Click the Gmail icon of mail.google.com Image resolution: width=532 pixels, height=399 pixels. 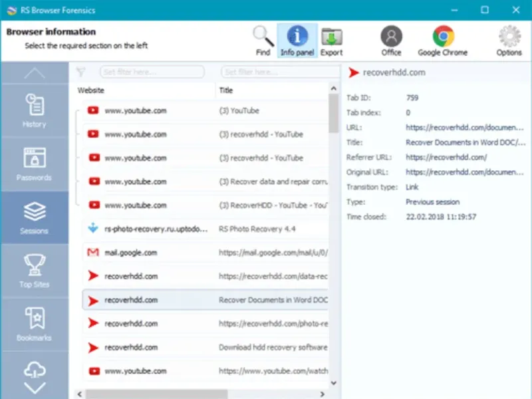coord(93,253)
